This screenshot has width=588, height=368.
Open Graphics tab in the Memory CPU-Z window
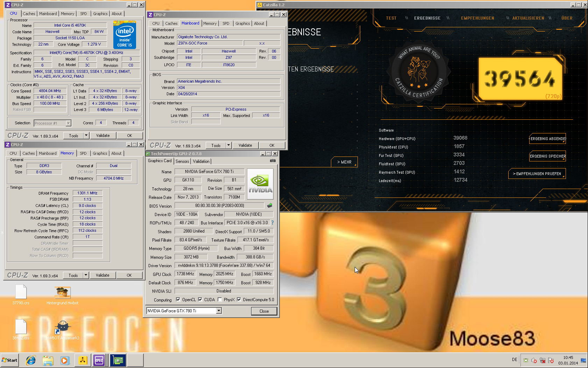click(100, 153)
